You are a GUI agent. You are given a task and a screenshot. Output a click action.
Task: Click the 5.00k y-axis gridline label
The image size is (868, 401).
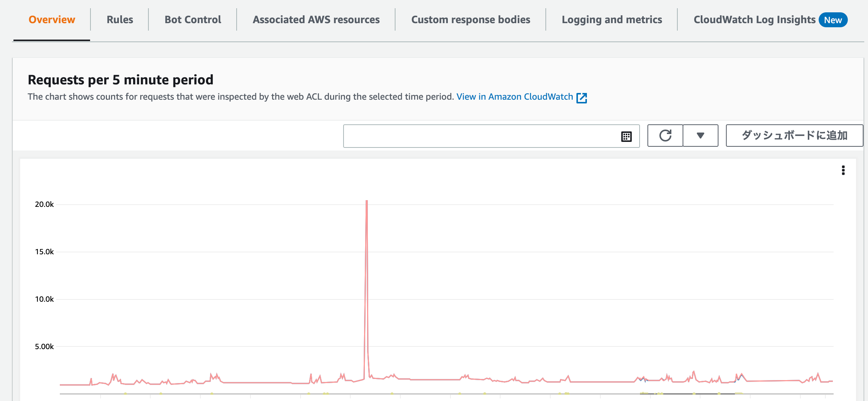tap(44, 346)
